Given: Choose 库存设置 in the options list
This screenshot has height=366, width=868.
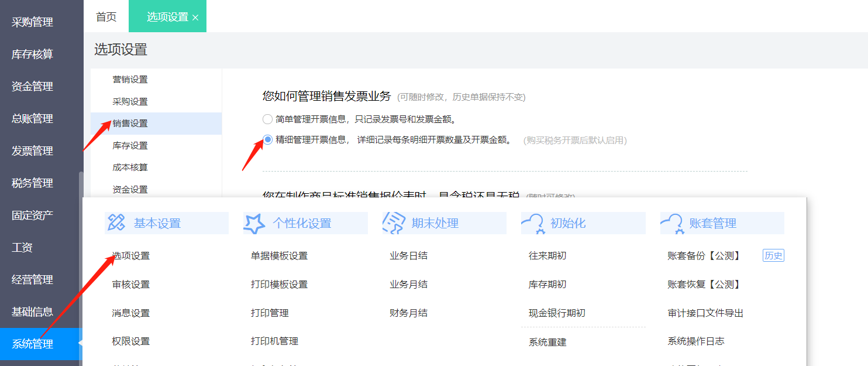Looking at the screenshot, I should pyautogui.click(x=130, y=146).
